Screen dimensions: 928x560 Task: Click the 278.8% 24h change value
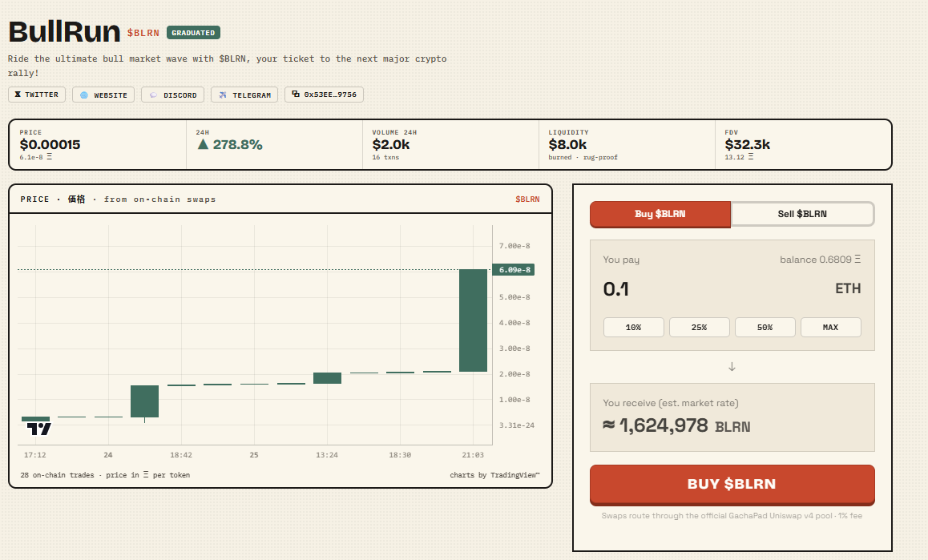(237, 144)
